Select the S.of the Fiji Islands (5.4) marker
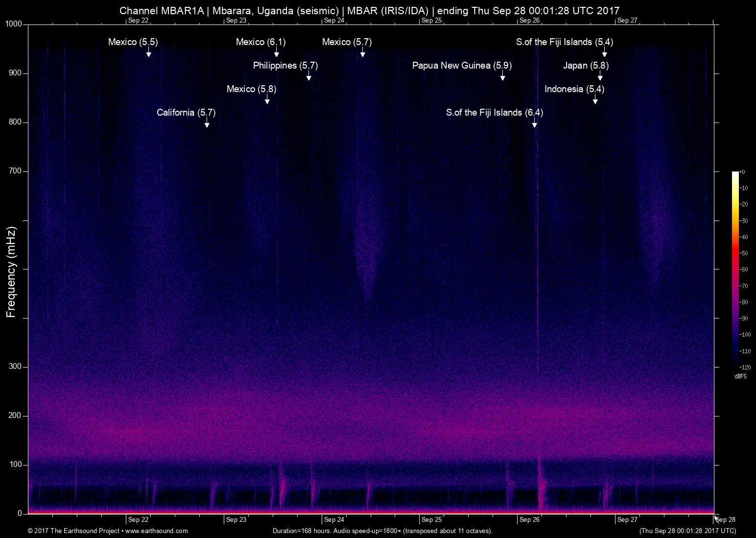This screenshot has height=538, width=756. tap(564, 42)
